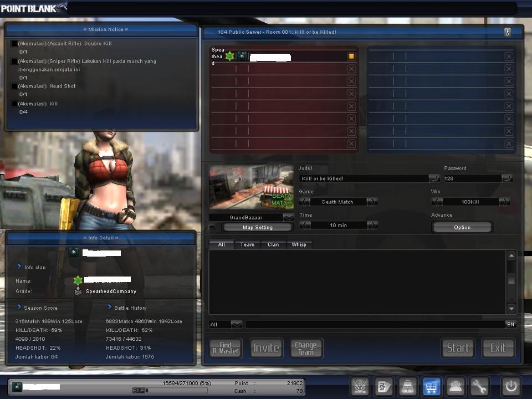Click the rank badge beside nickname in Info Detail
Screen dimensions: 532x399
[x=74, y=252]
